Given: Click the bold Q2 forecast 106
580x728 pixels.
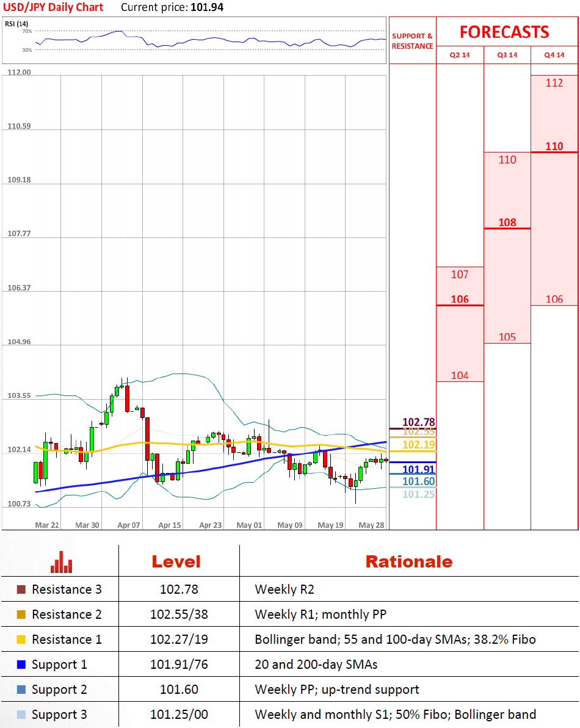Looking at the screenshot, I should coord(460,299).
